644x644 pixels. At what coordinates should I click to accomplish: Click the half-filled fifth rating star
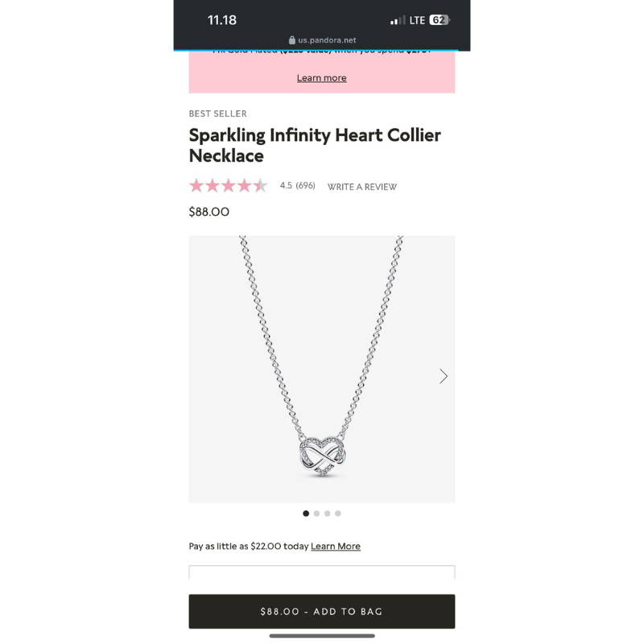point(260,186)
